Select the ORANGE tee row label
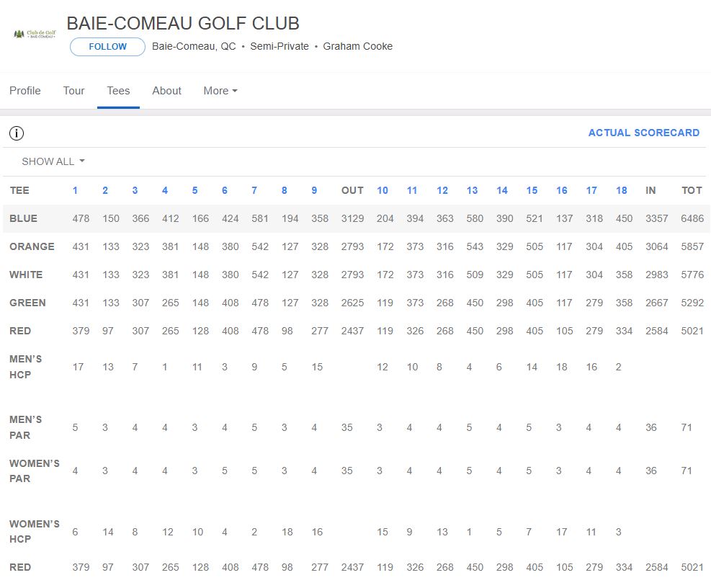The image size is (711, 588). 32,247
